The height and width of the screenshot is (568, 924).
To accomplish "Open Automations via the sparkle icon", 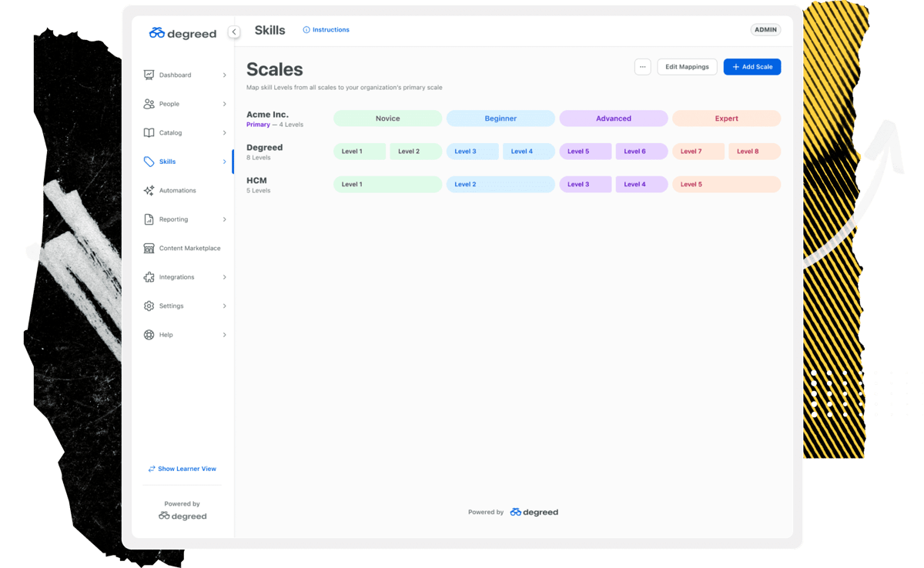I will (149, 190).
